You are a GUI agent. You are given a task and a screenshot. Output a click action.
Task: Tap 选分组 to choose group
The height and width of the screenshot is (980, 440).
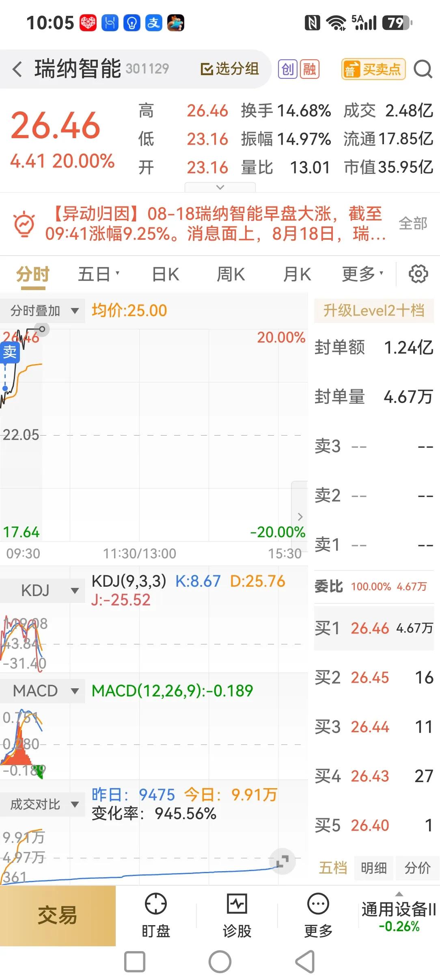point(230,69)
